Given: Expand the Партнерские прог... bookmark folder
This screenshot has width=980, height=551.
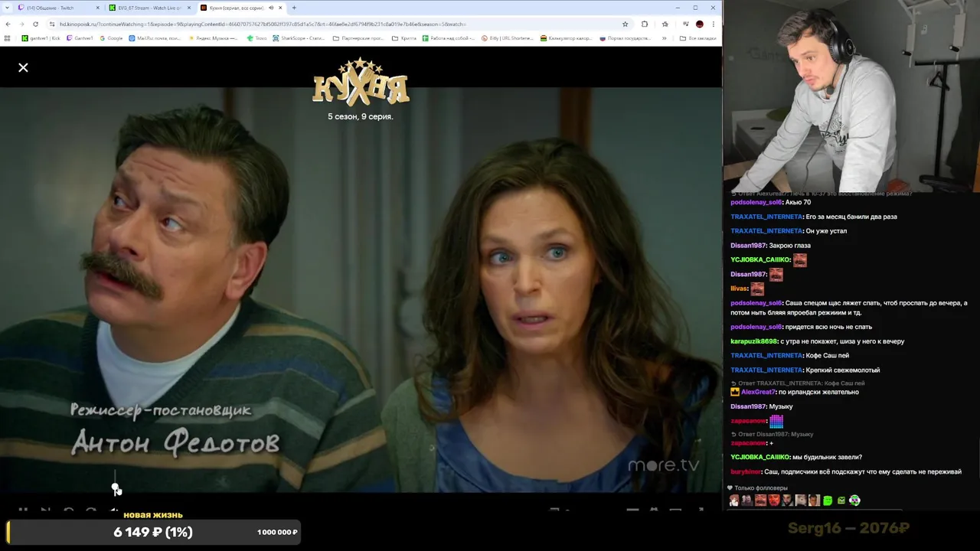Looking at the screenshot, I should (359, 37).
